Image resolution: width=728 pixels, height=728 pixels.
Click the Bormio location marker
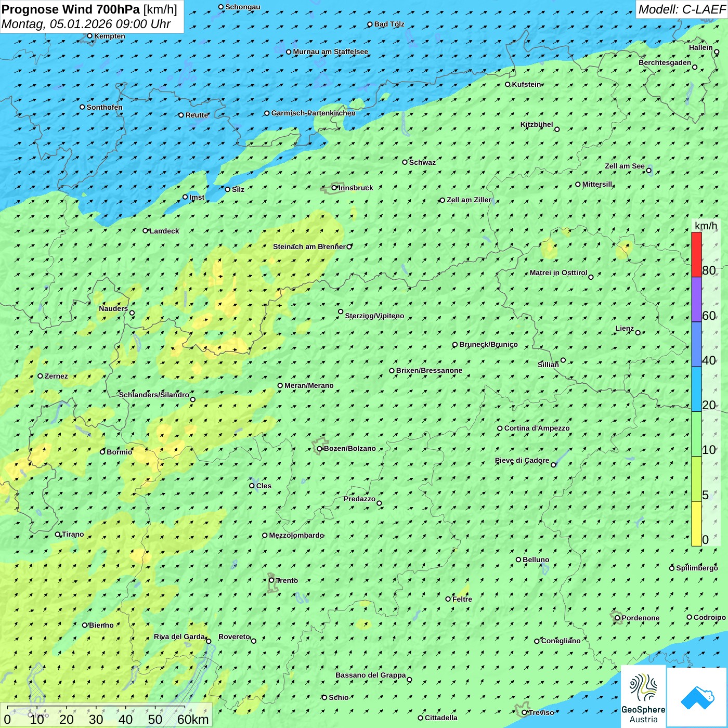tap(102, 452)
